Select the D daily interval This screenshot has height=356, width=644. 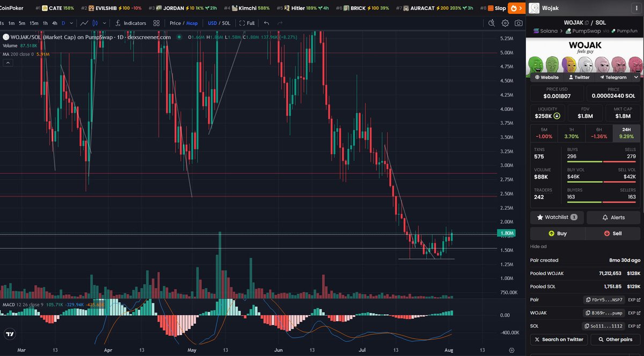point(63,23)
